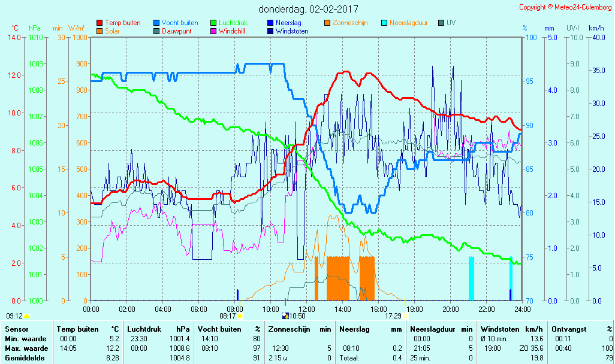Click the Solar legend label
Screen dimensions: 615x364
(x=112, y=31)
